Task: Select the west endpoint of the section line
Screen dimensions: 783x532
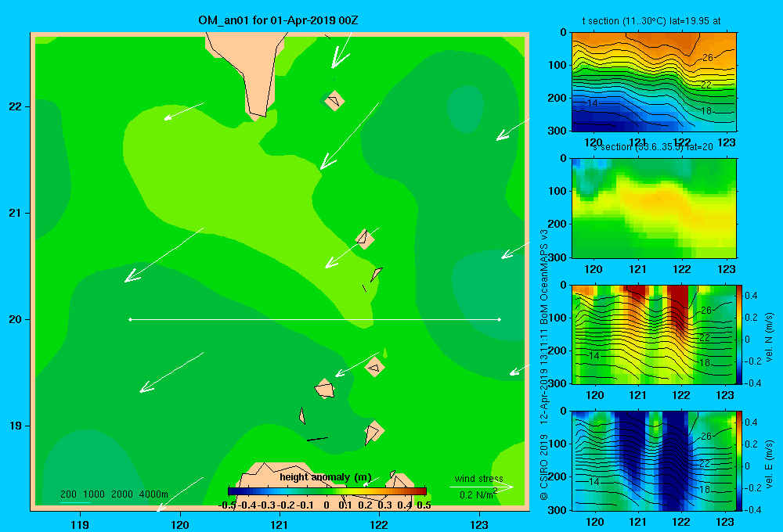Action: click(130, 319)
